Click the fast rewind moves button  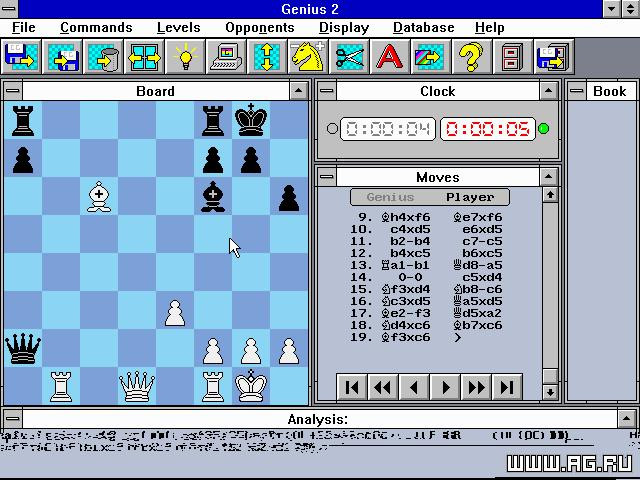click(x=383, y=387)
